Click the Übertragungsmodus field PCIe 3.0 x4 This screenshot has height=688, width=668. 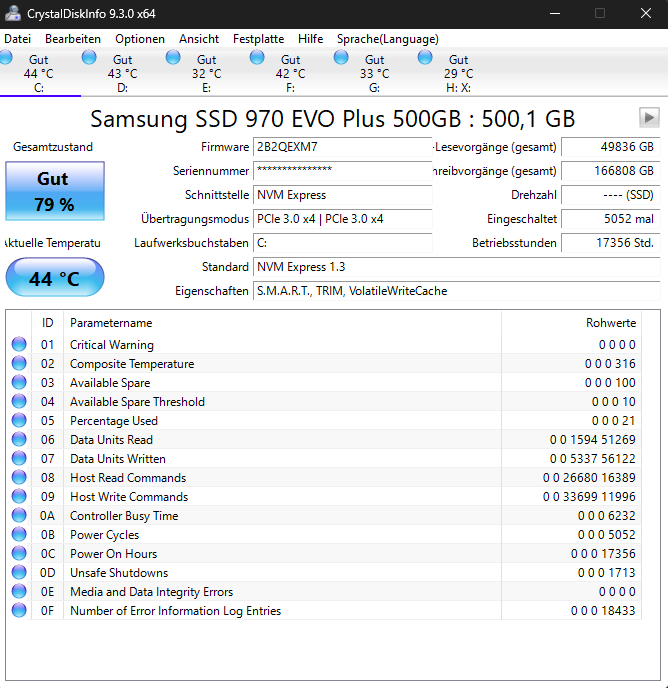point(343,219)
